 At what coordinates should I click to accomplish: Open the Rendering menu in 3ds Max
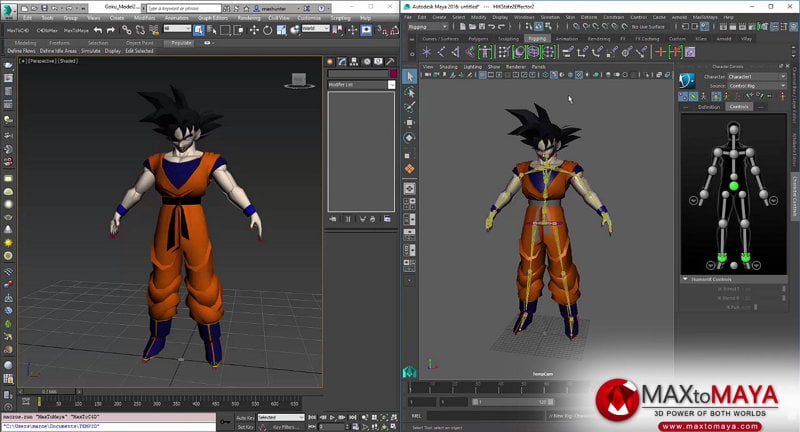[248, 18]
